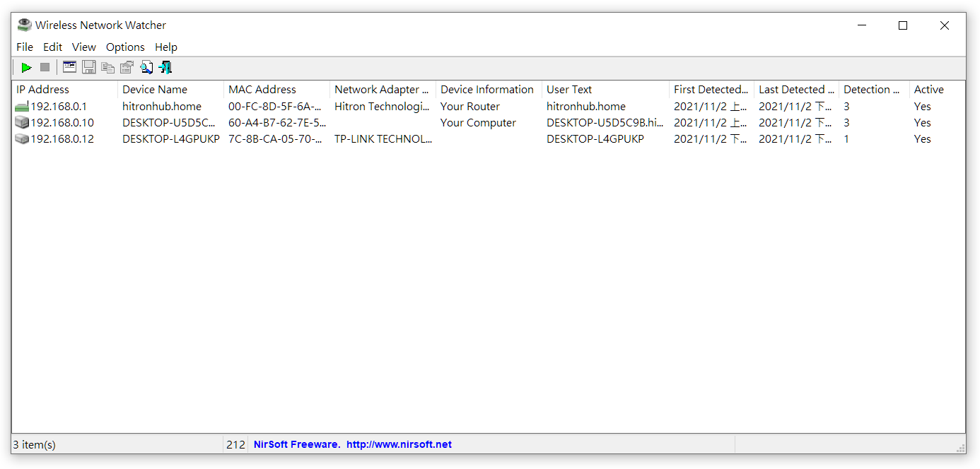Open the View menu
Screen dimensions: 980x469
point(83,47)
